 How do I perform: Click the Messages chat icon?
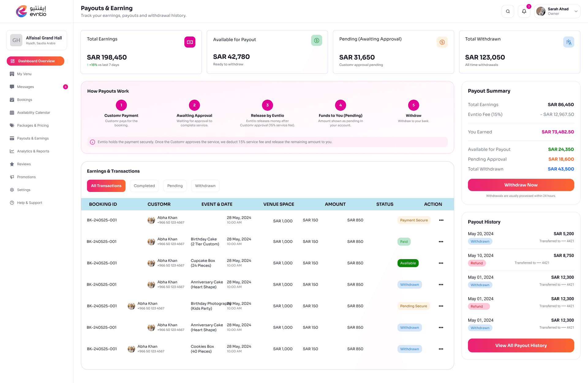(x=12, y=87)
